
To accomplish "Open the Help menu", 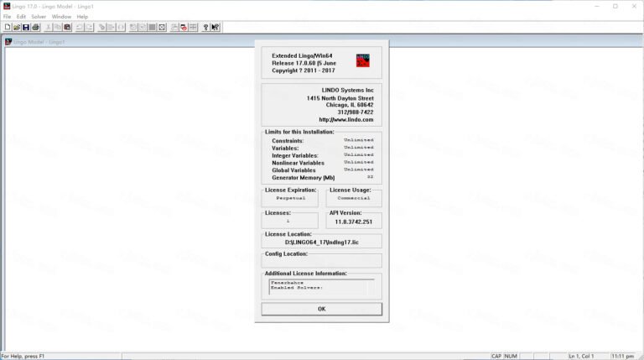I will pyautogui.click(x=82, y=17).
